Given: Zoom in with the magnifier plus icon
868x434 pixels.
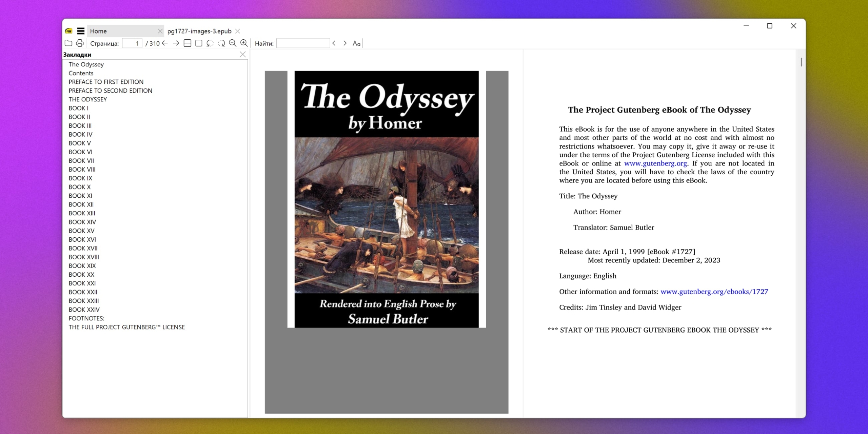Looking at the screenshot, I should pyautogui.click(x=244, y=43).
